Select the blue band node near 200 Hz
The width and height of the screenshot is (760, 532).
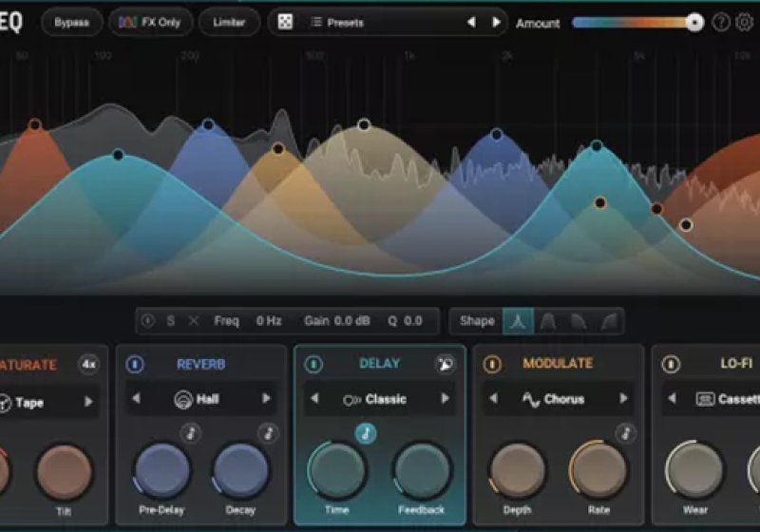pyautogui.click(x=208, y=125)
